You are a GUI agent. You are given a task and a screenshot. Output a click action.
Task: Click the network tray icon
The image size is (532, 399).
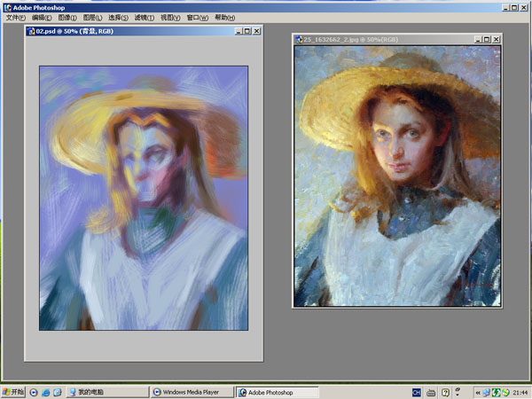pos(486,393)
